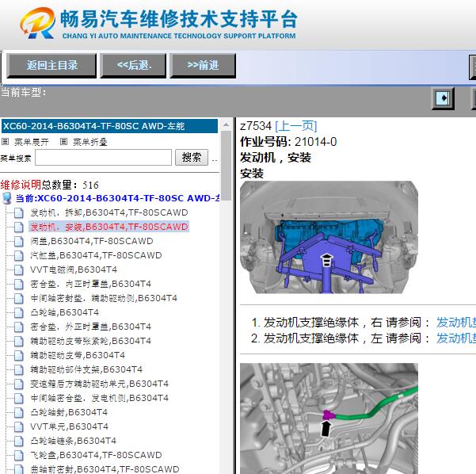Image resolution: width=476 pixels, height=474 pixels.
Task: Open tree item 飞轮盘,B6304T4,TF-80SCAWD
Action: point(96,456)
